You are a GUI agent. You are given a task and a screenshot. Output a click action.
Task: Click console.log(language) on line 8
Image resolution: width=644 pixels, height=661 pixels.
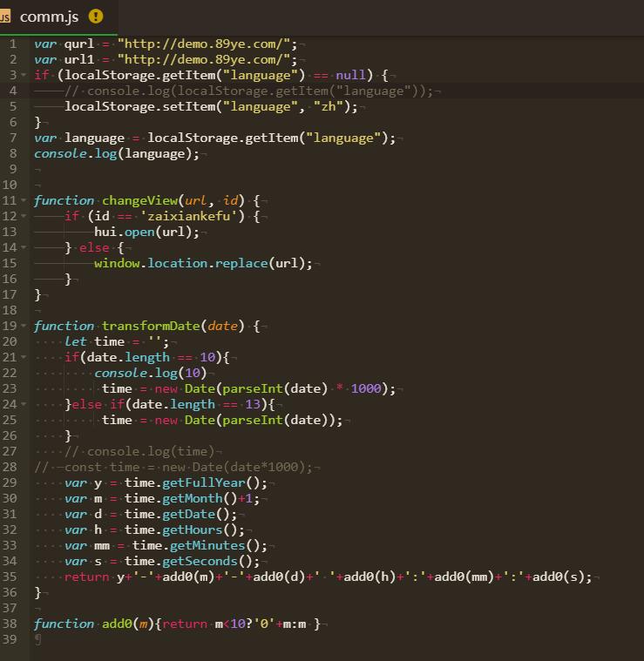tap(117, 153)
